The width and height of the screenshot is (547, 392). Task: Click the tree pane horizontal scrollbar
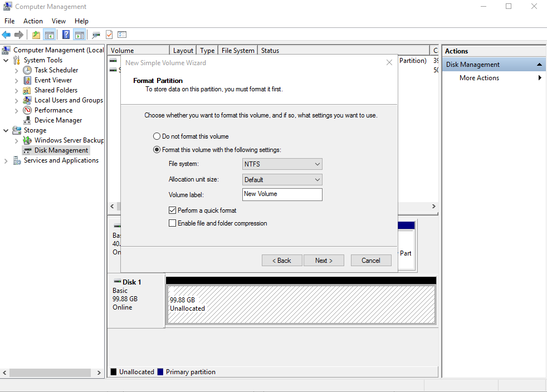click(x=50, y=373)
